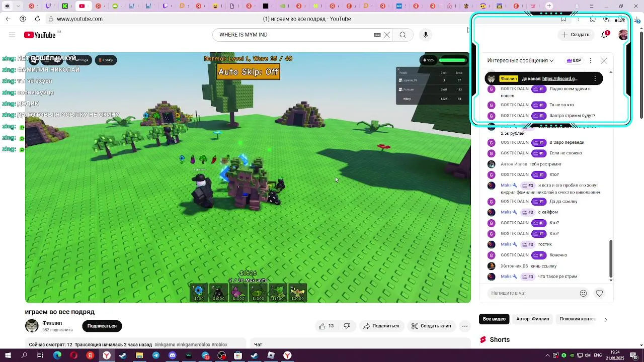644x362 pixels.
Task: Open Telegram from the taskbar
Action: [x=156, y=355]
